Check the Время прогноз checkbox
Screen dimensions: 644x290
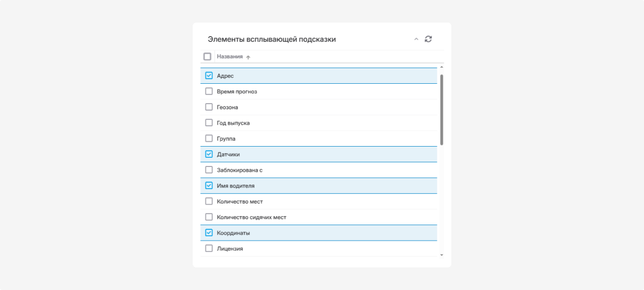[x=209, y=91]
